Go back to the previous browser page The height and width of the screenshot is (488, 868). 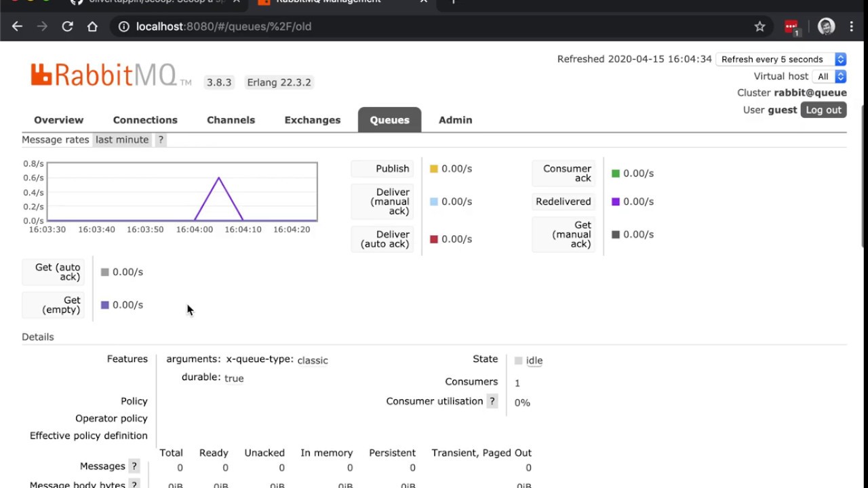(x=17, y=26)
